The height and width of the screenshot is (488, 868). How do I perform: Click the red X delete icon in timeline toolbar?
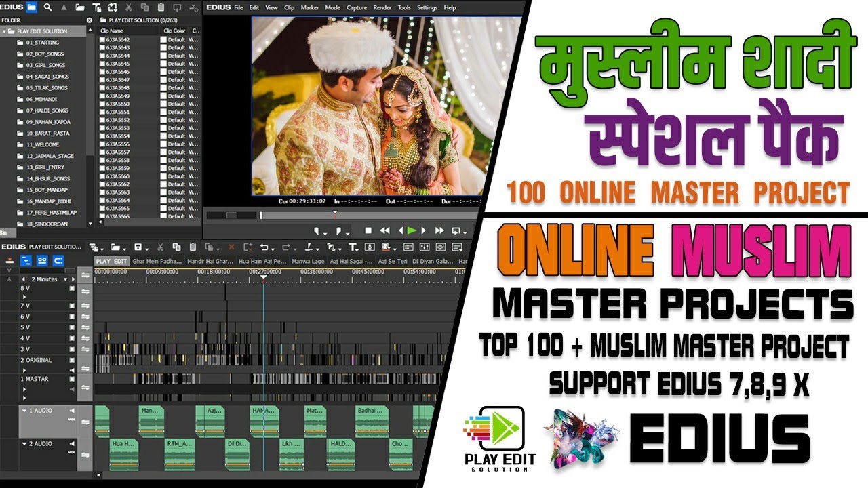click(x=231, y=247)
